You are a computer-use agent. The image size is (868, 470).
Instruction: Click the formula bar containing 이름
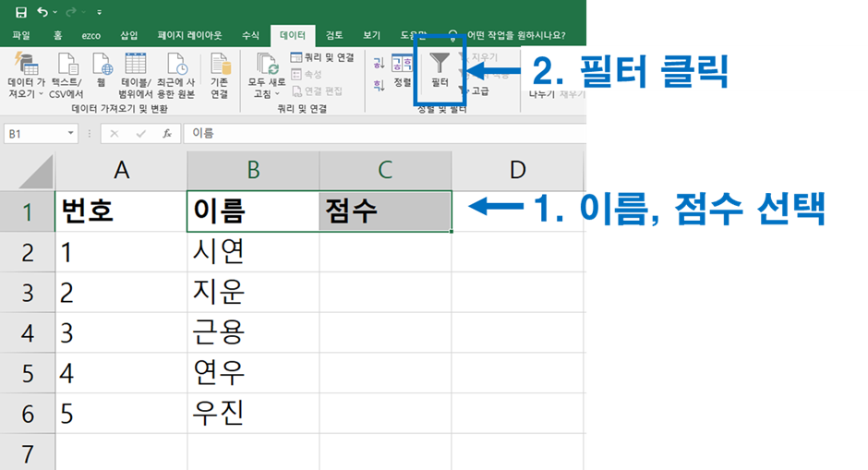[x=384, y=133]
